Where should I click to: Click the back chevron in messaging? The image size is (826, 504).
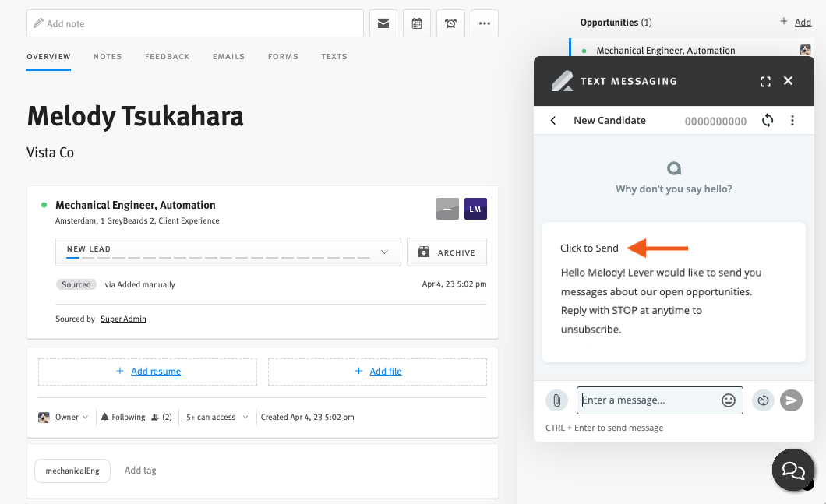tap(553, 121)
